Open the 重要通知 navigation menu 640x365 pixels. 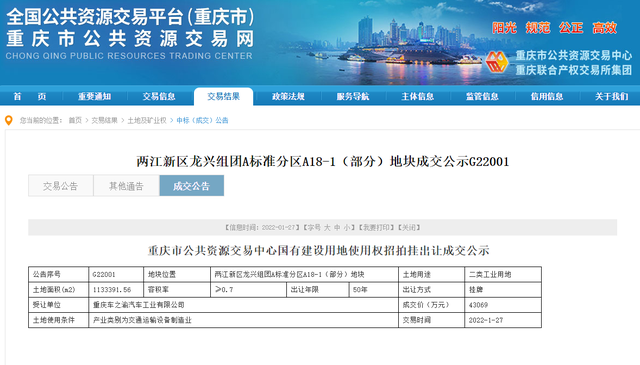tap(94, 97)
